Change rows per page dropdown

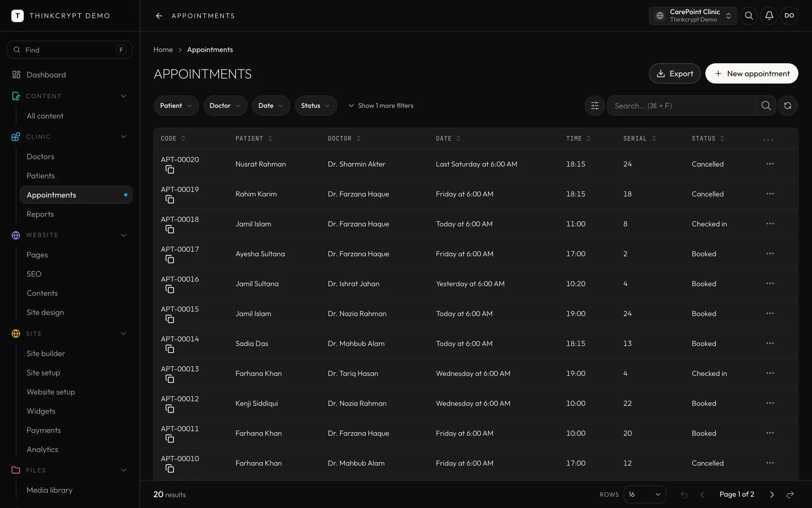pos(645,494)
